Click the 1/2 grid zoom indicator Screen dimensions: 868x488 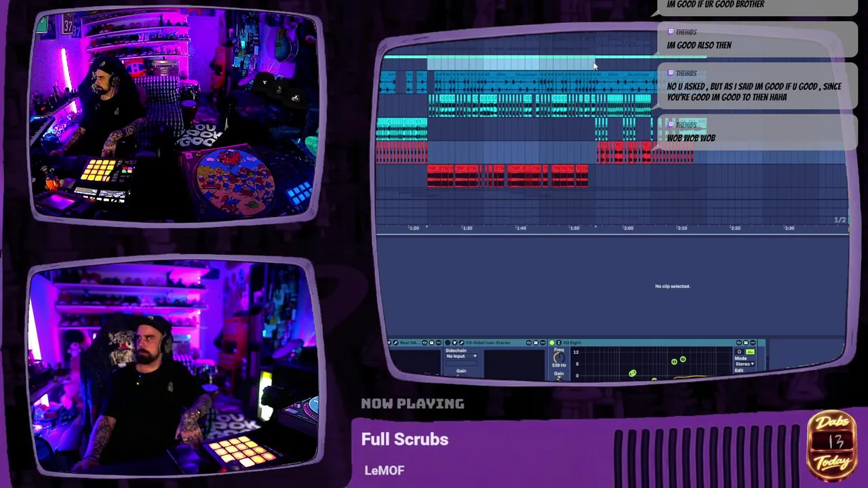point(840,220)
